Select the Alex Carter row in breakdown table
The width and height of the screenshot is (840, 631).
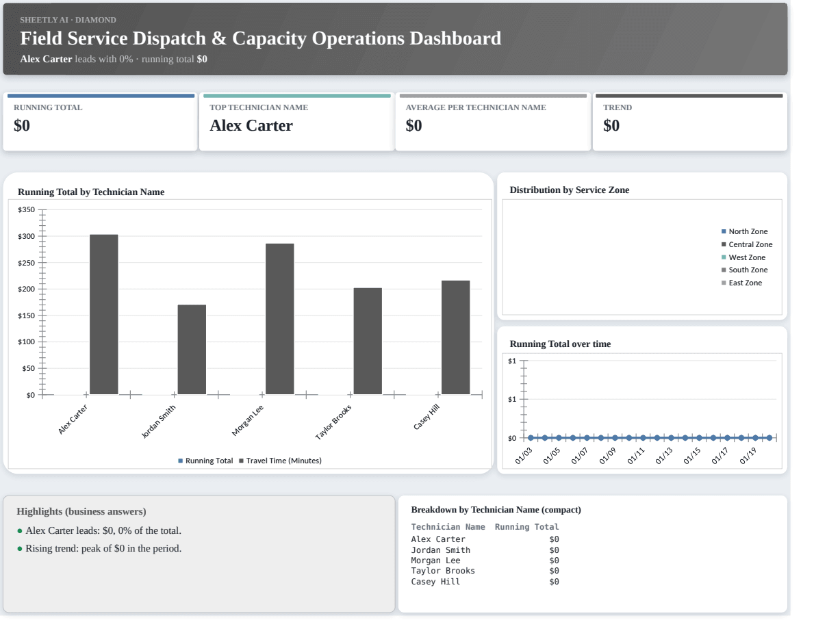coord(485,539)
